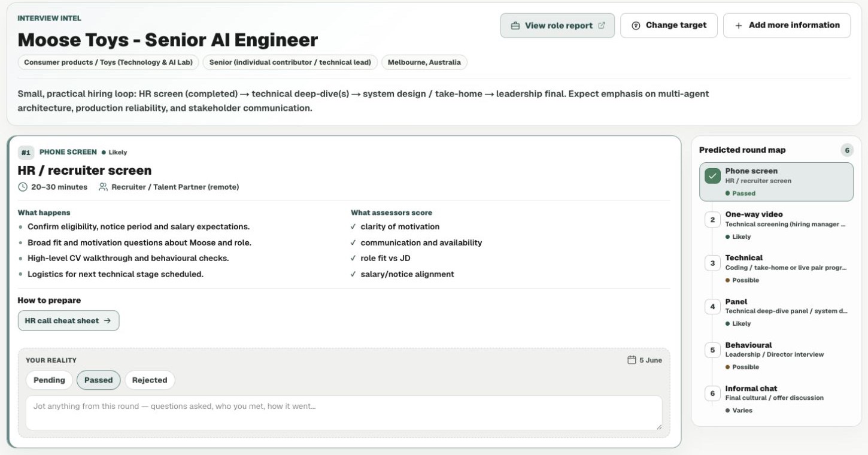Click 'salary/notice alignment' scoring item
868x455 pixels.
pos(407,274)
